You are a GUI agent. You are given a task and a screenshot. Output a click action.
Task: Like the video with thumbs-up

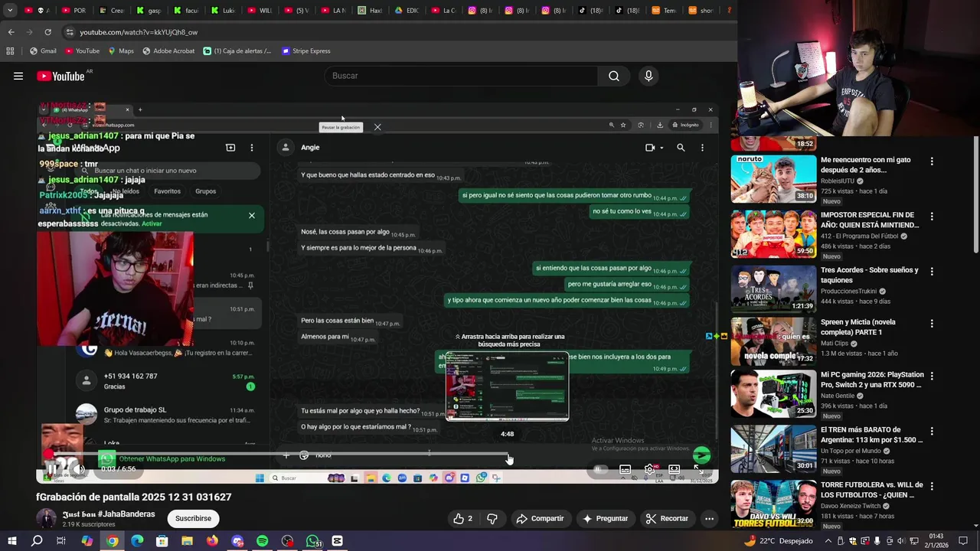[462, 518]
